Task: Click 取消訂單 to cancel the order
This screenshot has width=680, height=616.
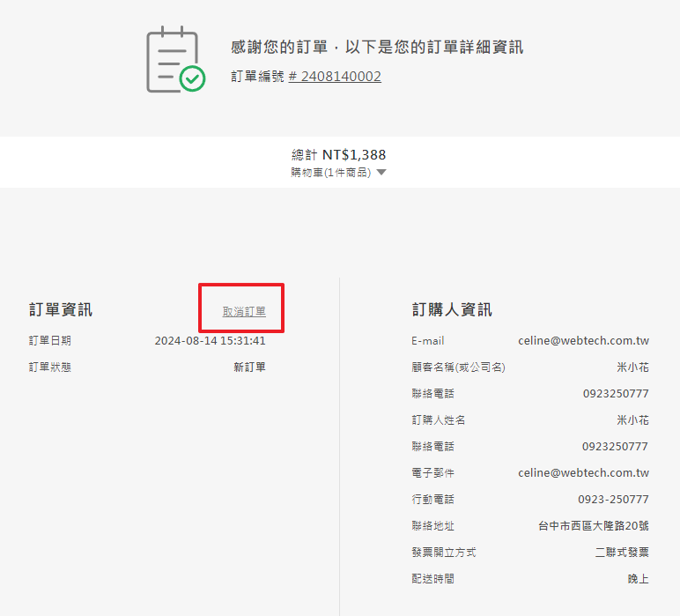Action: 244,311
